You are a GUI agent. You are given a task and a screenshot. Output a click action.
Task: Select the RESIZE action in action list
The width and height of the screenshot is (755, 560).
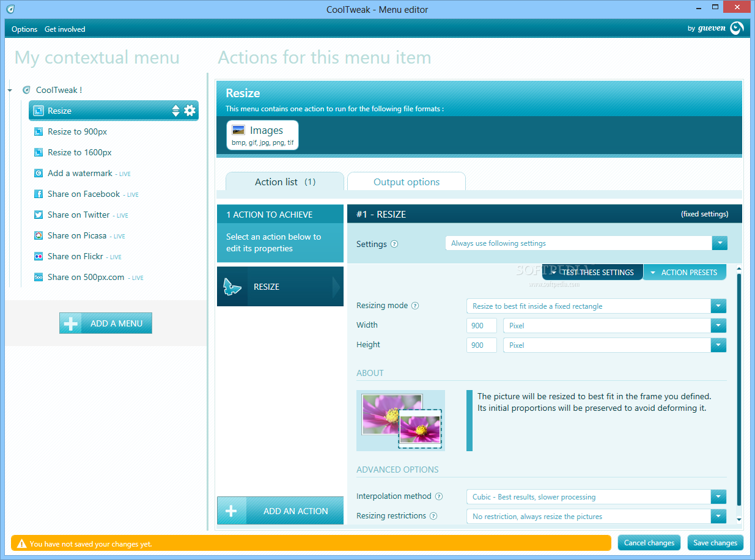[x=280, y=287]
